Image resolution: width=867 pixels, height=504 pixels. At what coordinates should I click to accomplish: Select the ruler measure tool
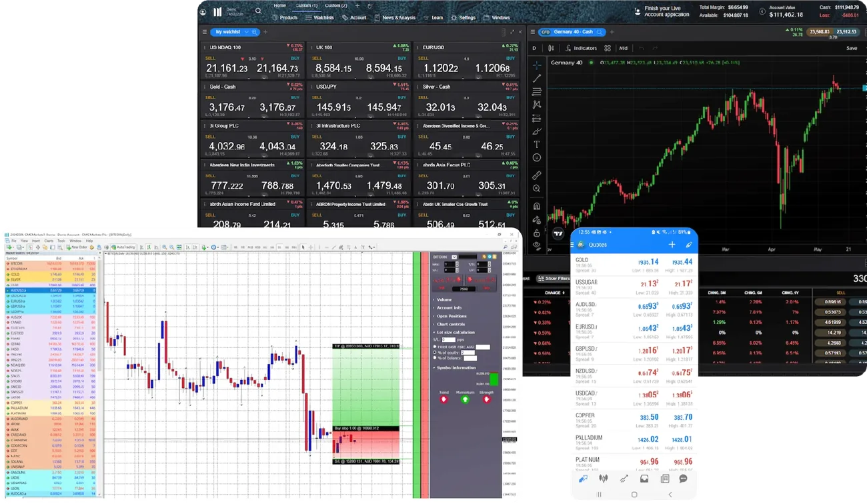(x=537, y=175)
